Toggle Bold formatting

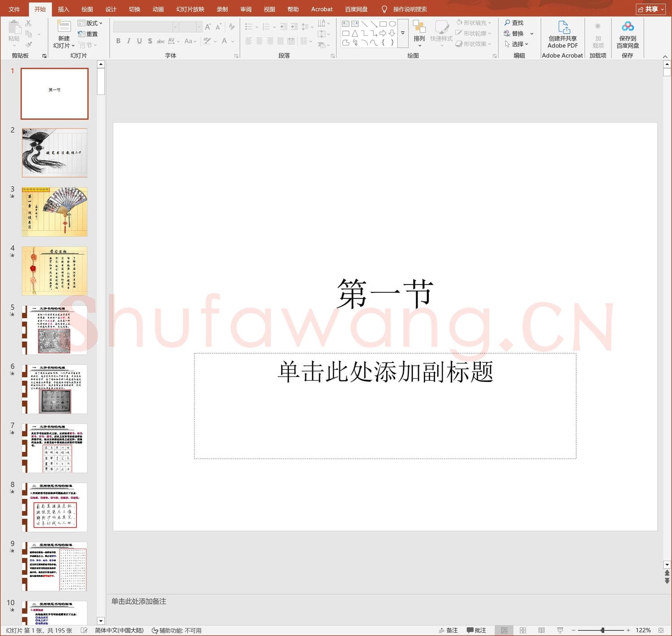118,41
